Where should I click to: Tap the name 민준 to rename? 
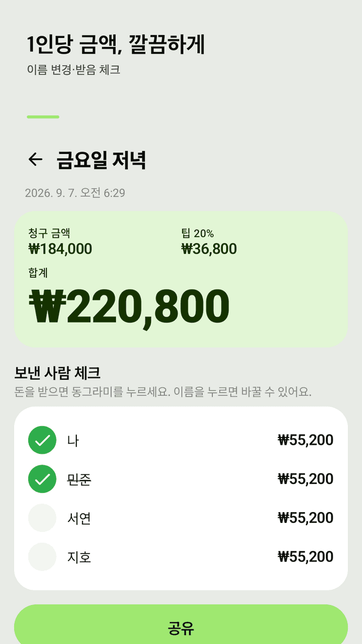click(79, 479)
